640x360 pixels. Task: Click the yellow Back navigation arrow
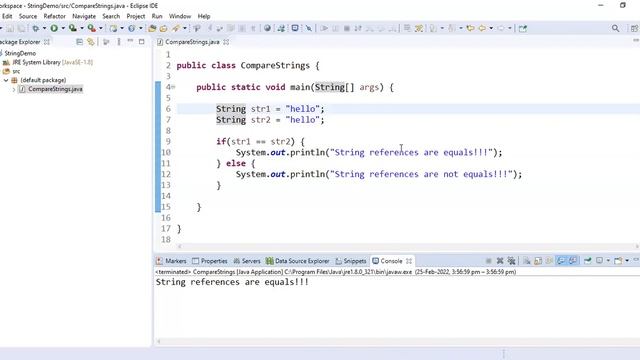tap(482, 28)
